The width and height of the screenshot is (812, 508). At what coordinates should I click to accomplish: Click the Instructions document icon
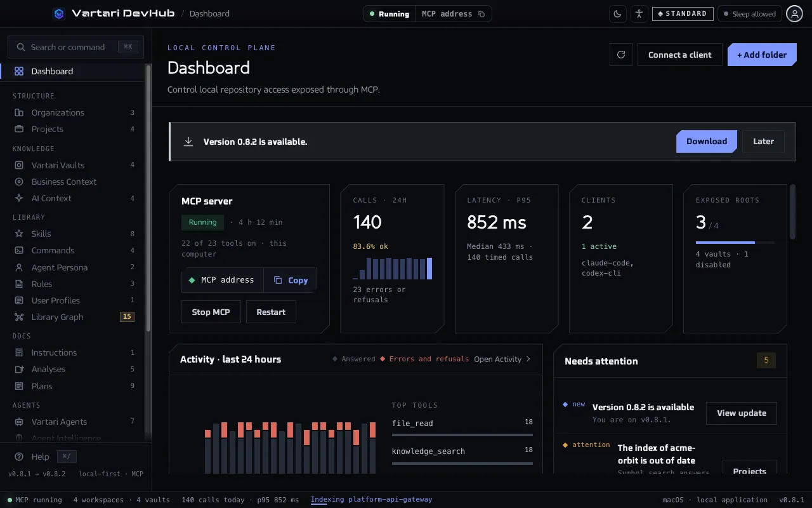click(x=19, y=352)
